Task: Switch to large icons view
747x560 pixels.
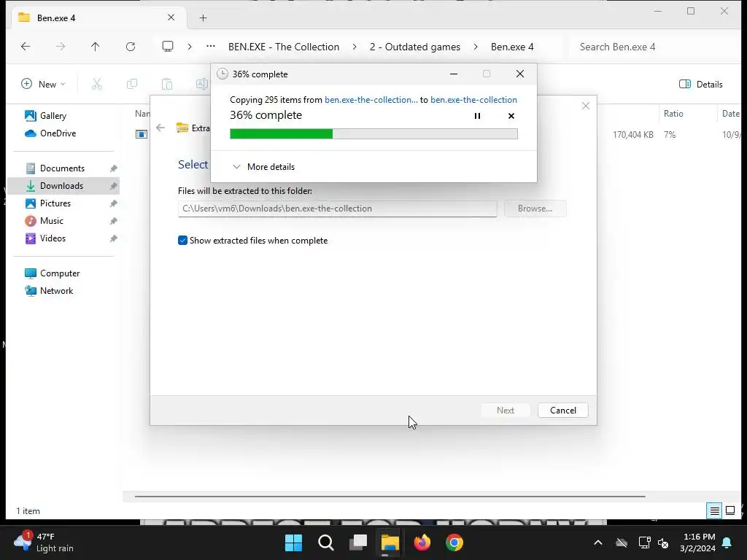Action: click(729, 511)
